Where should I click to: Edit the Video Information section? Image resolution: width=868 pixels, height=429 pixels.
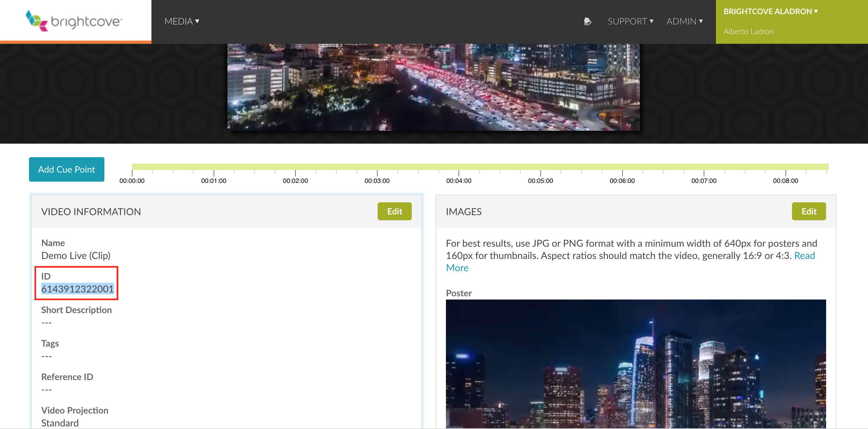[394, 212]
